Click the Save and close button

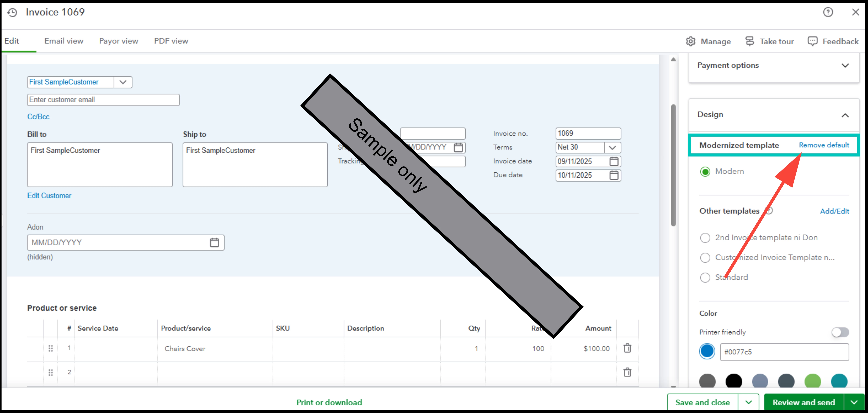tap(702, 402)
